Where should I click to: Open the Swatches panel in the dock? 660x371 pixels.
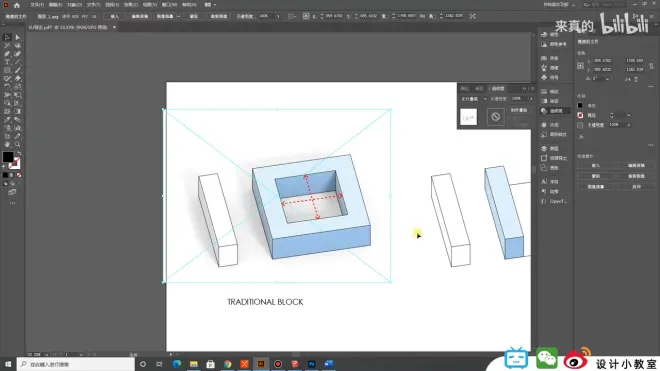click(x=551, y=58)
